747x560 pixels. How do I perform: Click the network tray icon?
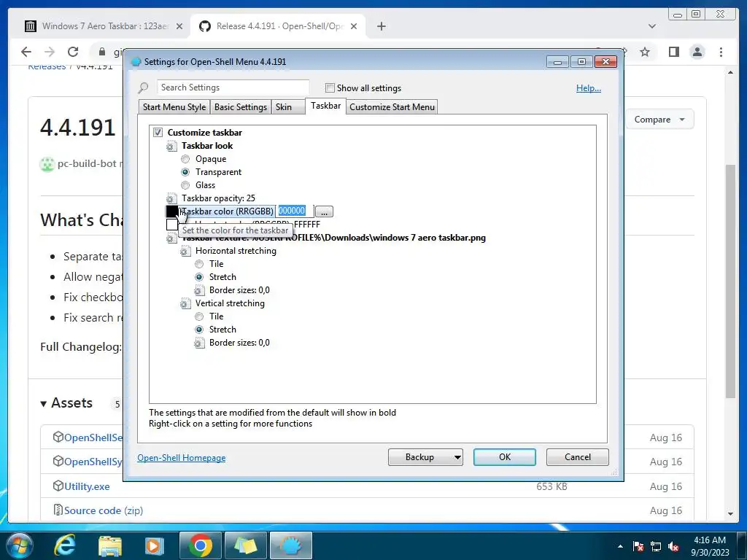tap(656, 546)
